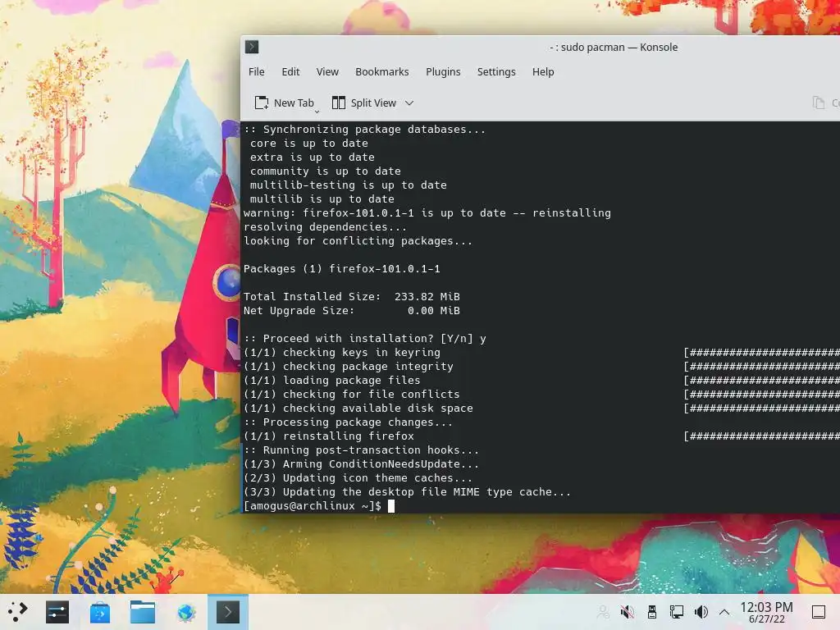Click the Split View toolbar button
This screenshot has height=630, width=840.
coord(364,103)
